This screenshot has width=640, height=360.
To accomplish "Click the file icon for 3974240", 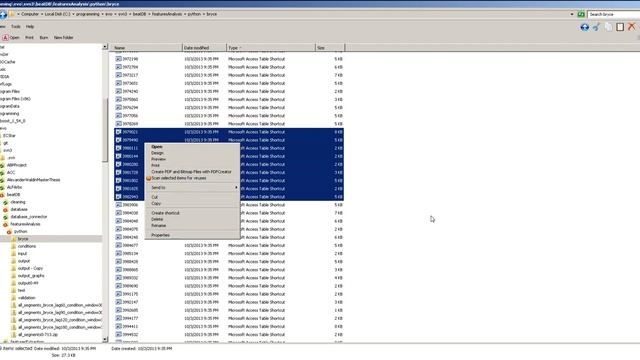I will pos(118,91).
